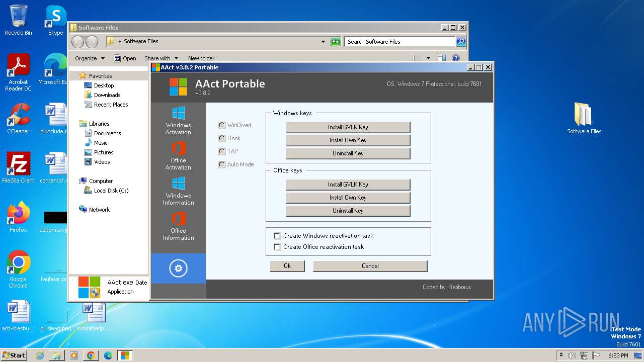Click the AAct taskbar button

(x=125, y=355)
